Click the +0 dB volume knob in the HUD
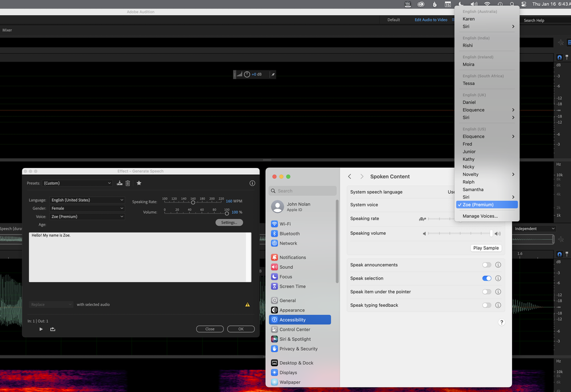The width and height of the screenshot is (571, 392). (x=247, y=74)
